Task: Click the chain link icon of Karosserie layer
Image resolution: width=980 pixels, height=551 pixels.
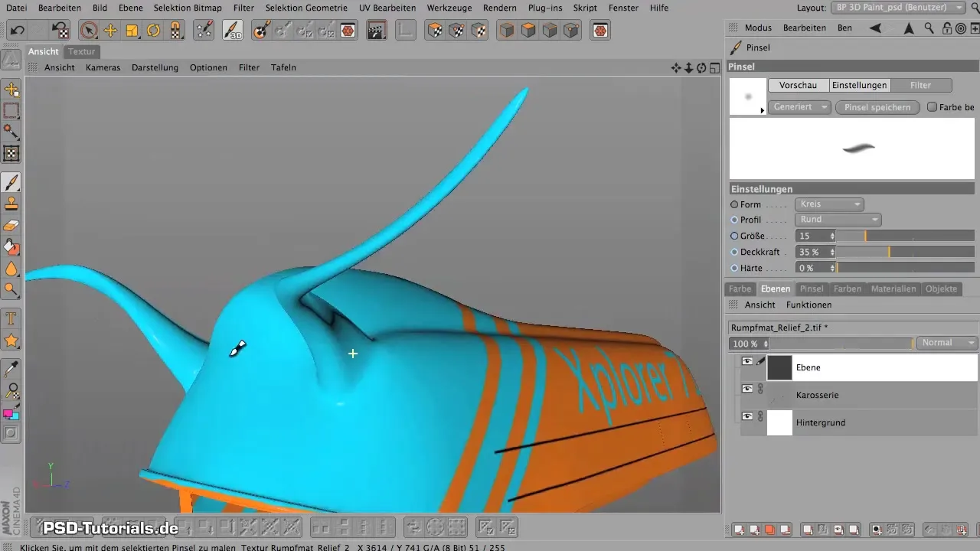Action: point(760,390)
